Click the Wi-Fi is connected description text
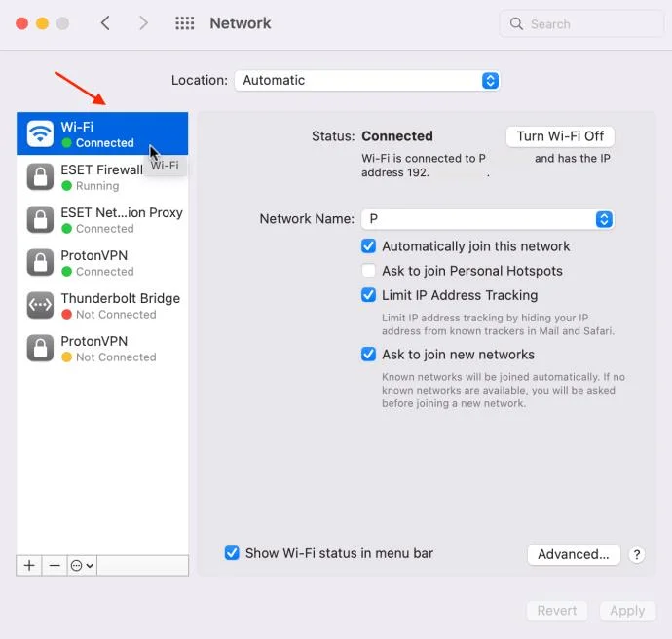The width and height of the screenshot is (672, 639). tap(486, 166)
